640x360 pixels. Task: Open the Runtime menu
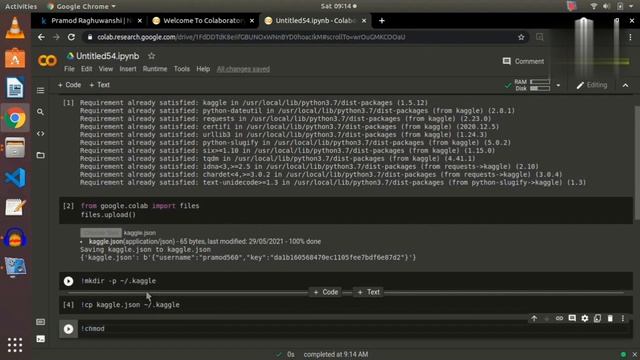click(155, 69)
